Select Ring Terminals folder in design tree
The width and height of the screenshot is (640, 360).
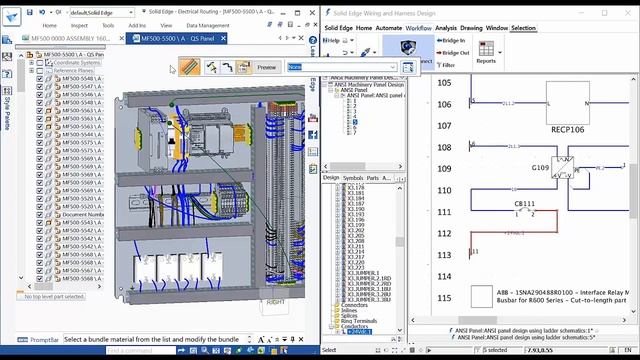359,321
